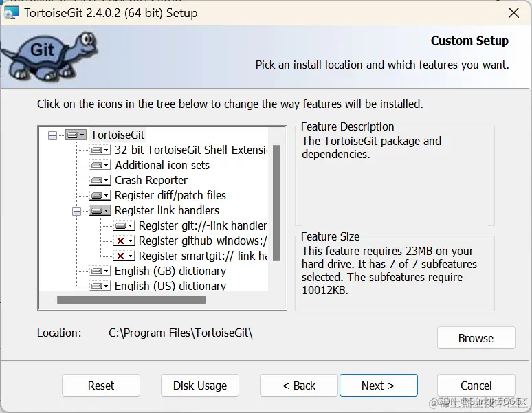Click the TortoiseGit turtle logo
532x413 pixels.
(49, 57)
